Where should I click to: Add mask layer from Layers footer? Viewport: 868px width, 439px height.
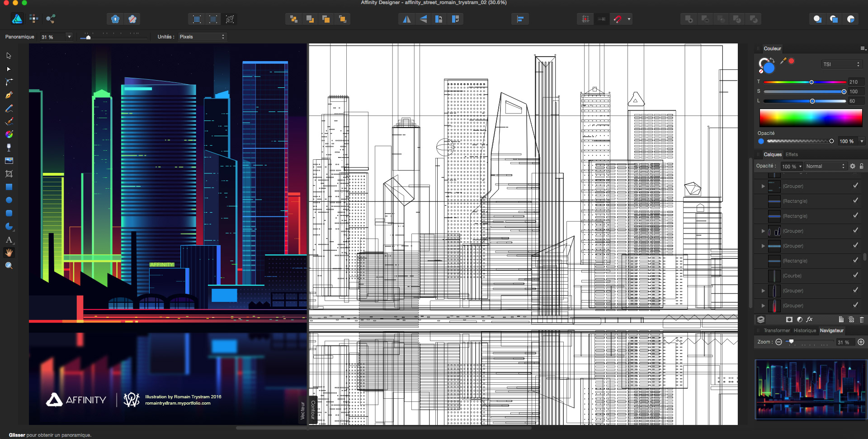789,320
